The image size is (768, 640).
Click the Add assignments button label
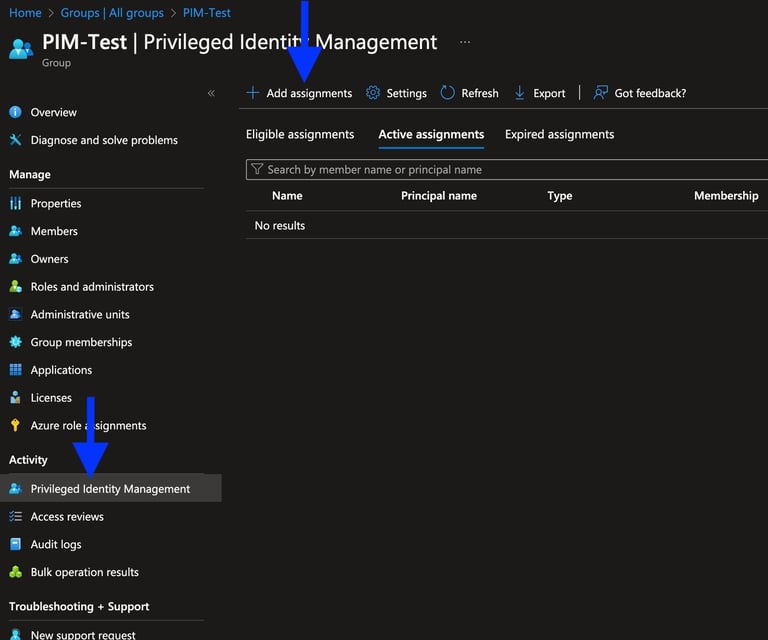[309, 93]
